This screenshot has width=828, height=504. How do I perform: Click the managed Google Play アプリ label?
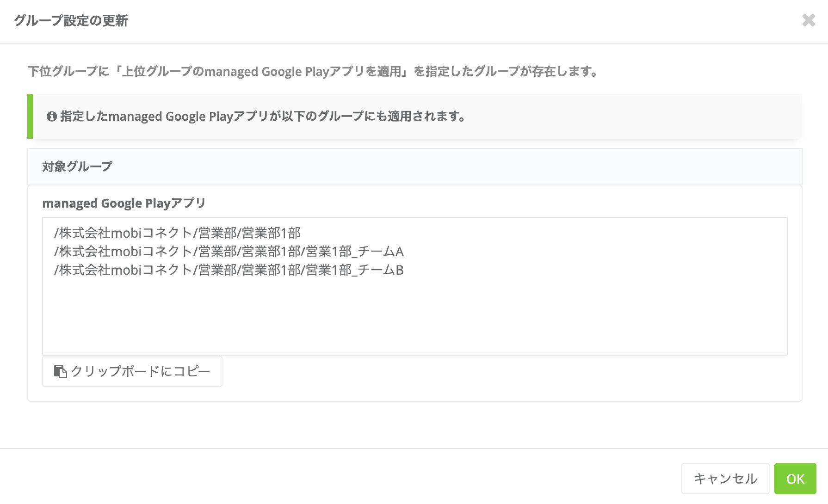pyautogui.click(x=124, y=203)
